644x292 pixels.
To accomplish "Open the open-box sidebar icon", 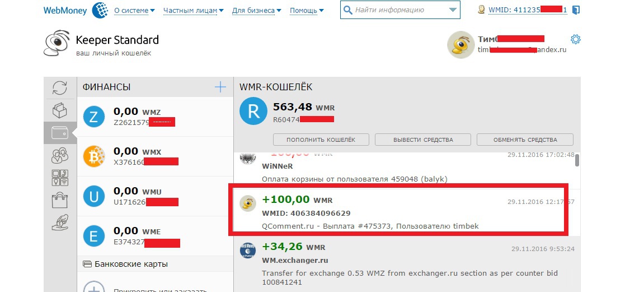I will pos(60,110).
